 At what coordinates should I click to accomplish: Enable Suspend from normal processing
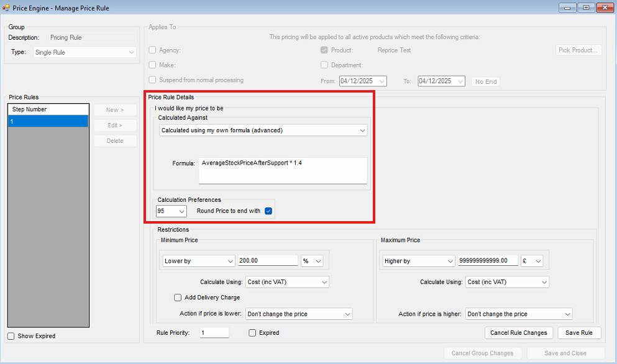tap(152, 80)
